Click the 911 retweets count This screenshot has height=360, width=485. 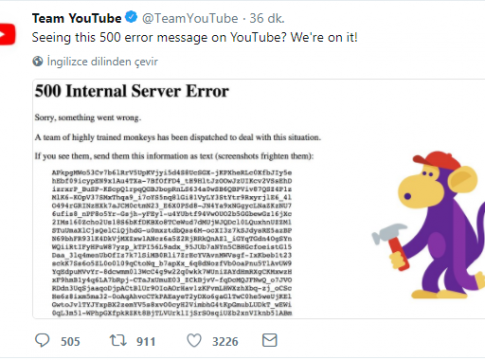tap(146, 342)
